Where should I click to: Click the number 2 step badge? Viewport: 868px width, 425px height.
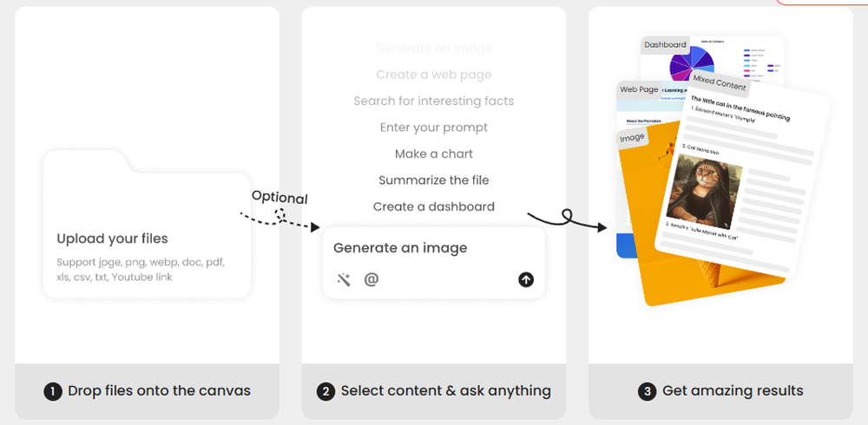(326, 391)
